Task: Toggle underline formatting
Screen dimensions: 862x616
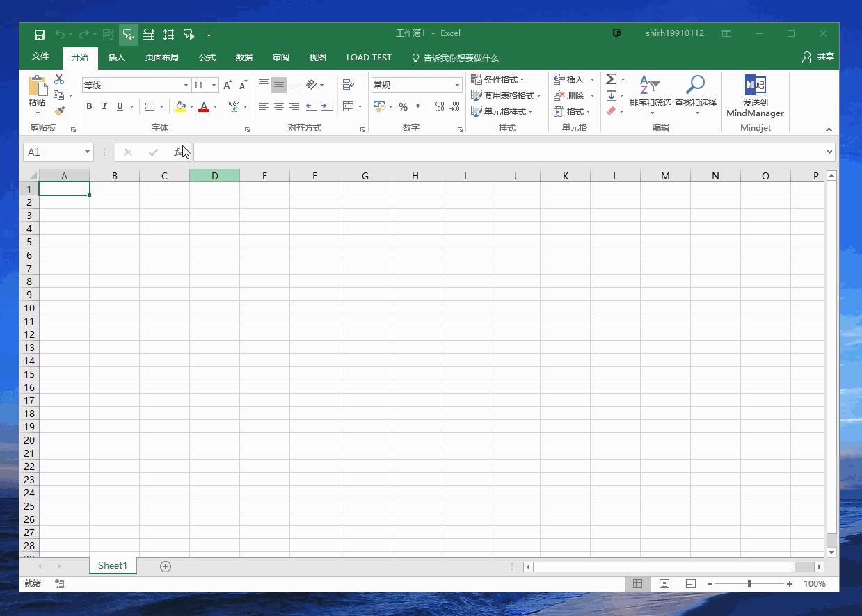Action: point(120,106)
